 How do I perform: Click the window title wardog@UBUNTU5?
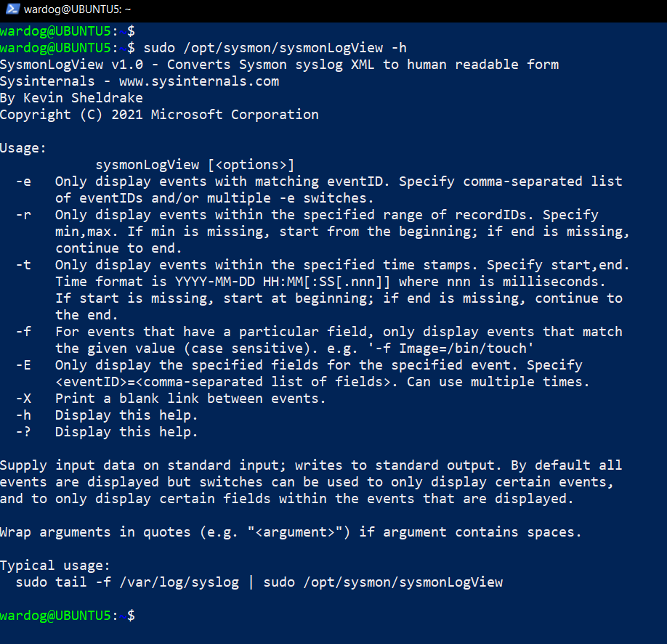(x=78, y=9)
